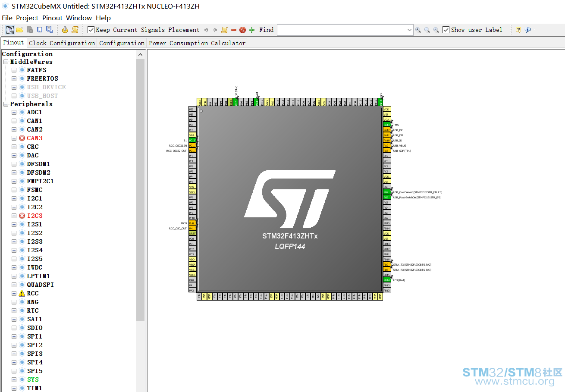Expand the FREERTOS node
The image size is (565, 392).
[14, 78]
